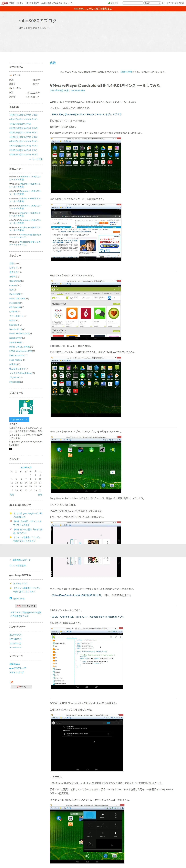Screen dimensions: 186x868
Task: Open the Play Store screenshot thumbnail
Action: pyautogui.click(x=86, y=310)
